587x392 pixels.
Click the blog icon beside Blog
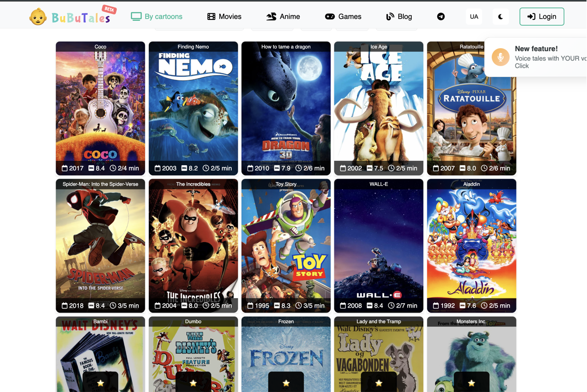point(390,16)
